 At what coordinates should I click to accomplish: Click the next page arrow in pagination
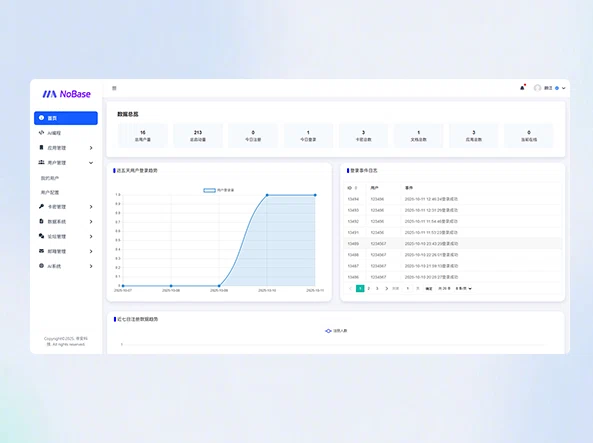pos(386,289)
